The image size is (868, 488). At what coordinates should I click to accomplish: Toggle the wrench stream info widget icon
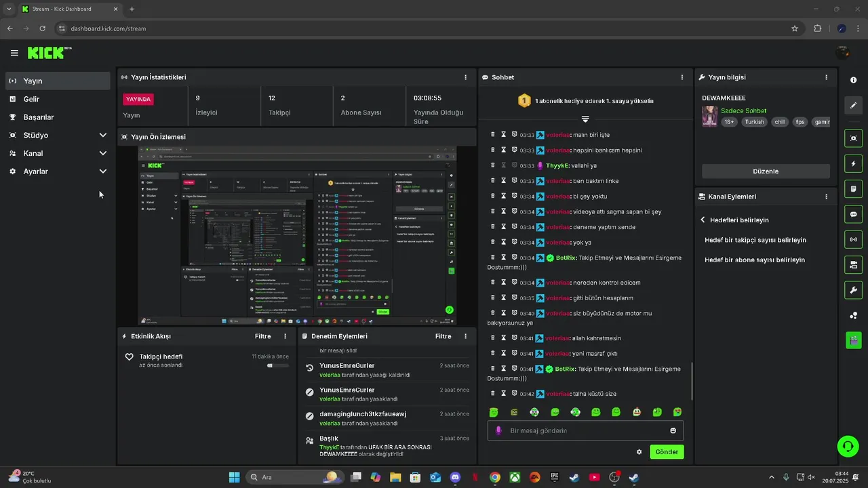[x=853, y=290]
